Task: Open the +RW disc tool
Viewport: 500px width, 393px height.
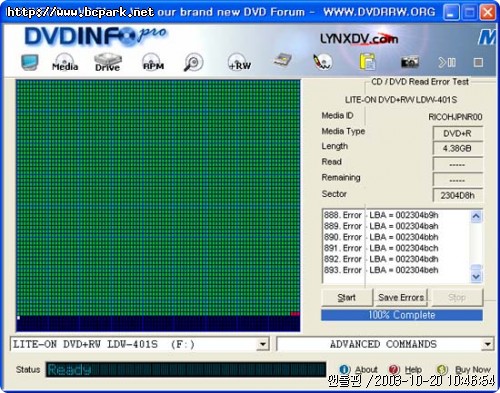Action: [239, 62]
